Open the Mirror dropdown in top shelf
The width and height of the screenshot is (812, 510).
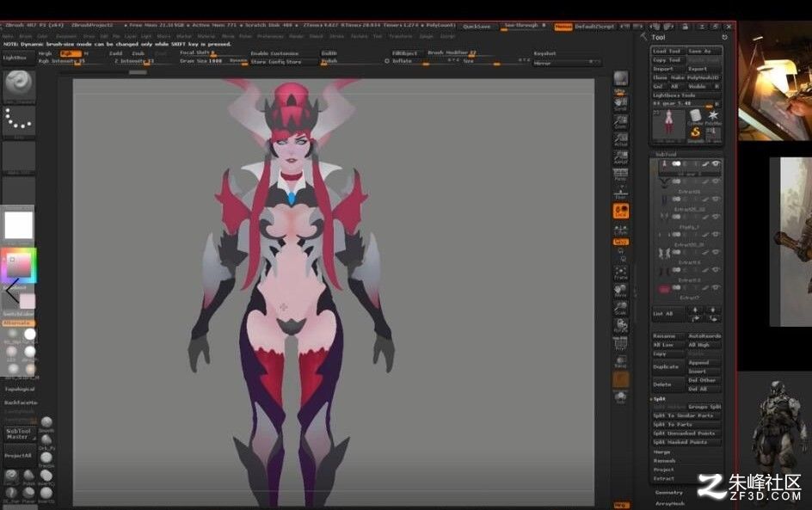pyautogui.click(x=566, y=63)
